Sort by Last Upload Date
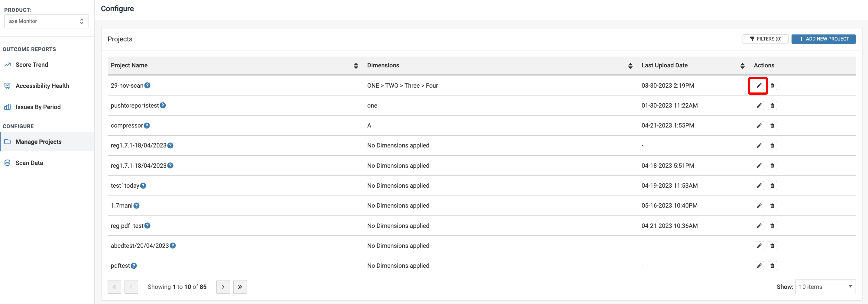Image resolution: width=868 pixels, height=304 pixels. [x=742, y=66]
